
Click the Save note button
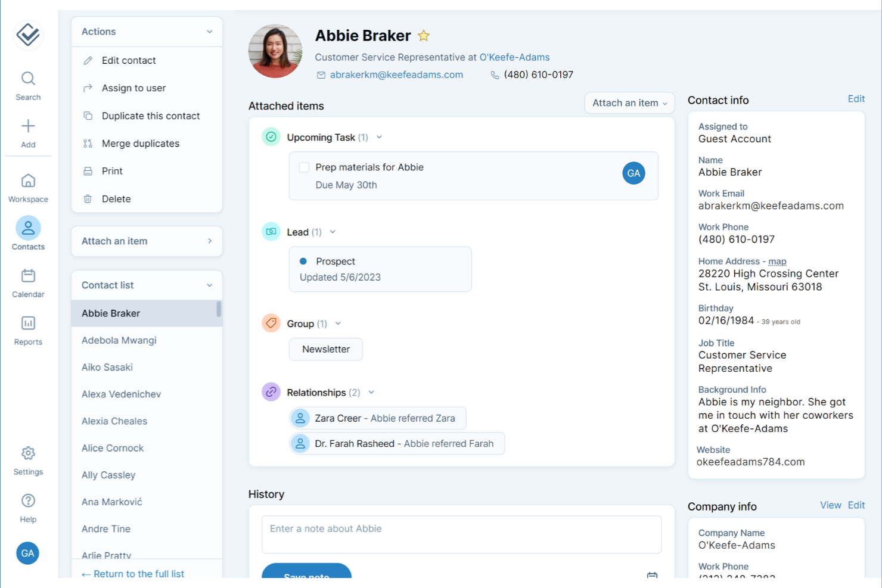click(306, 575)
